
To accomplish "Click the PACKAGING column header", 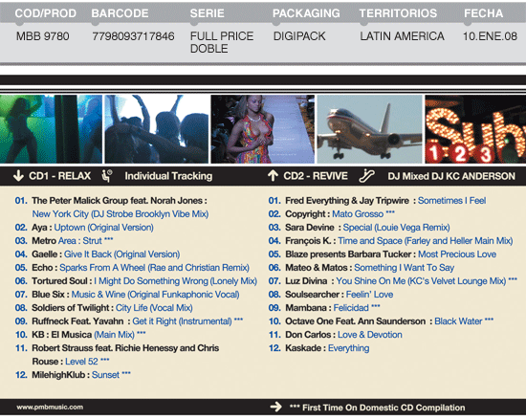I will pos(306,13).
